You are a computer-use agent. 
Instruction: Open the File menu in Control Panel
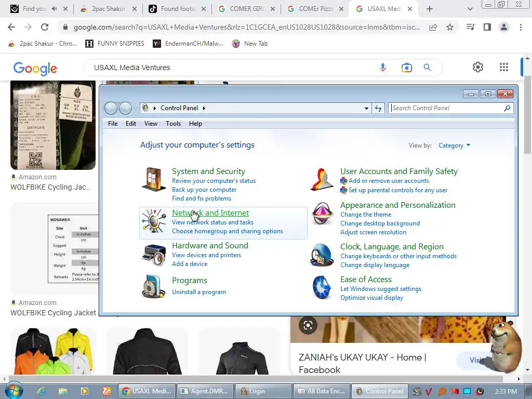click(113, 124)
